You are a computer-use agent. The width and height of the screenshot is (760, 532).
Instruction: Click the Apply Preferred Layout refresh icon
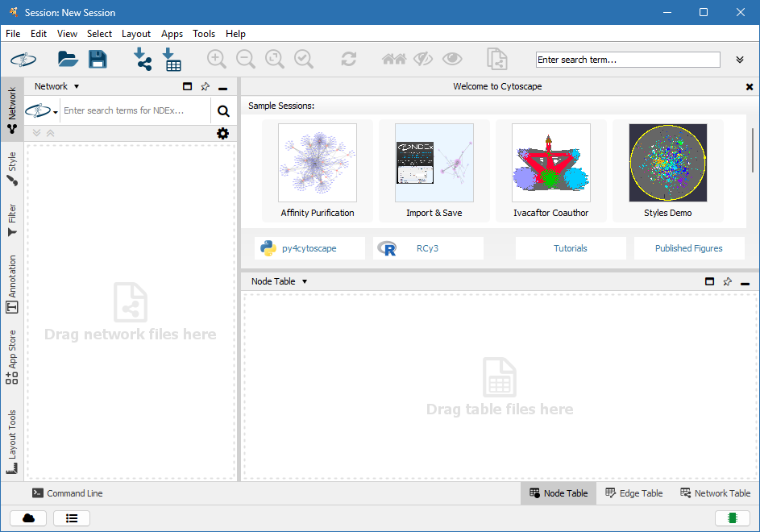[348, 59]
